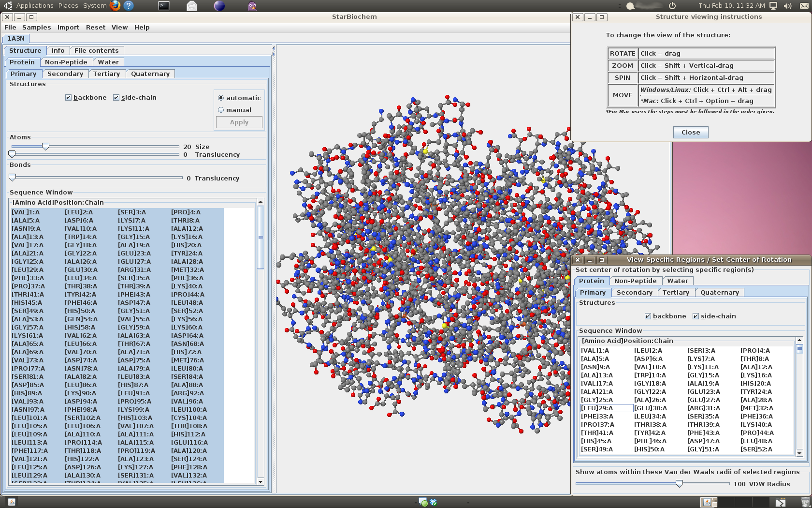Click the blue help question-mark icon
812x508 pixels.
click(129, 6)
